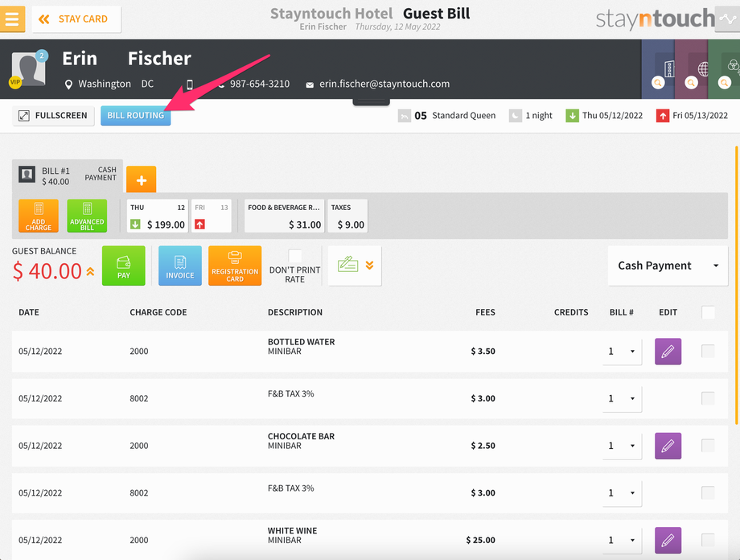Open Food & Beverage revenue tile

(x=284, y=216)
